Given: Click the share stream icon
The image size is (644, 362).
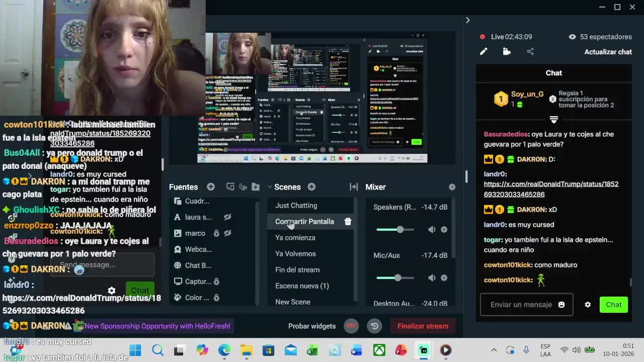Looking at the screenshot, I should [x=530, y=51].
